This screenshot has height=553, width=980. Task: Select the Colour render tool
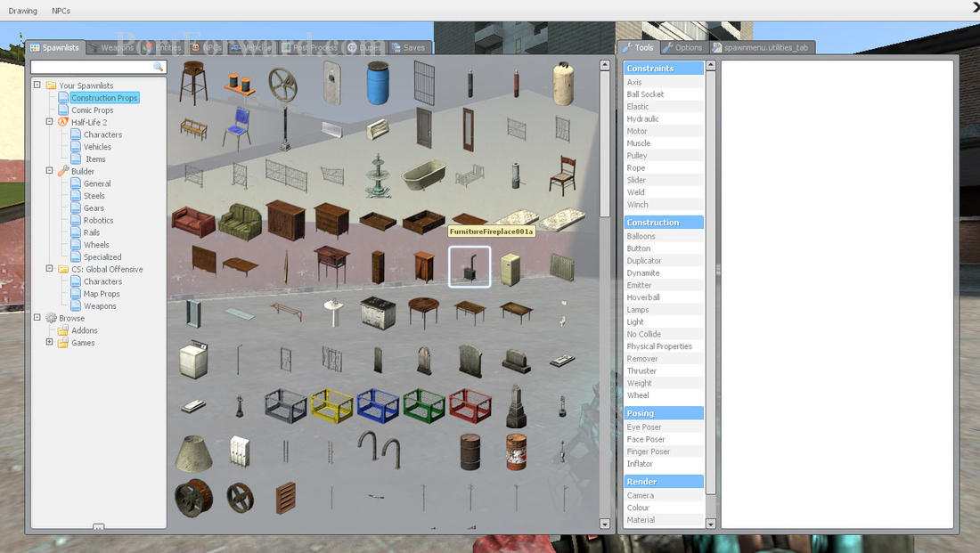pos(664,508)
